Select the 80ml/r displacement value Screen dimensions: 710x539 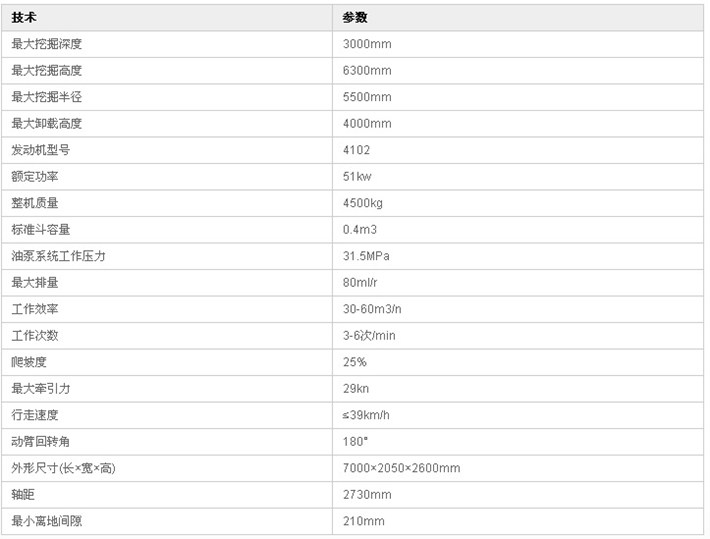[360, 283]
